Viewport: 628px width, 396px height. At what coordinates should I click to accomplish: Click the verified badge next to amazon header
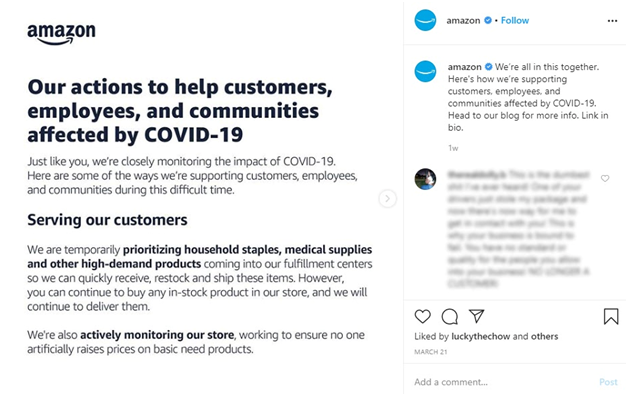click(x=488, y=20)
